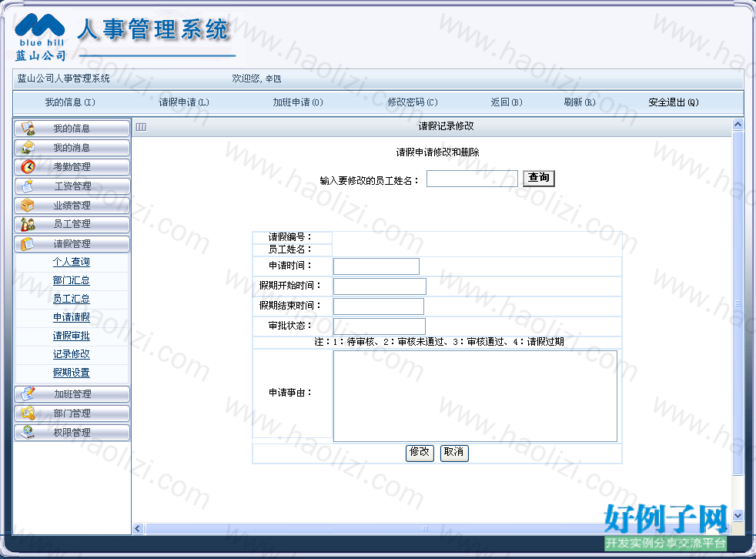This screenshot has height=559, width=756.
Task: Open 请假申请 (L) menu item
Action: [x=184, y=102]
